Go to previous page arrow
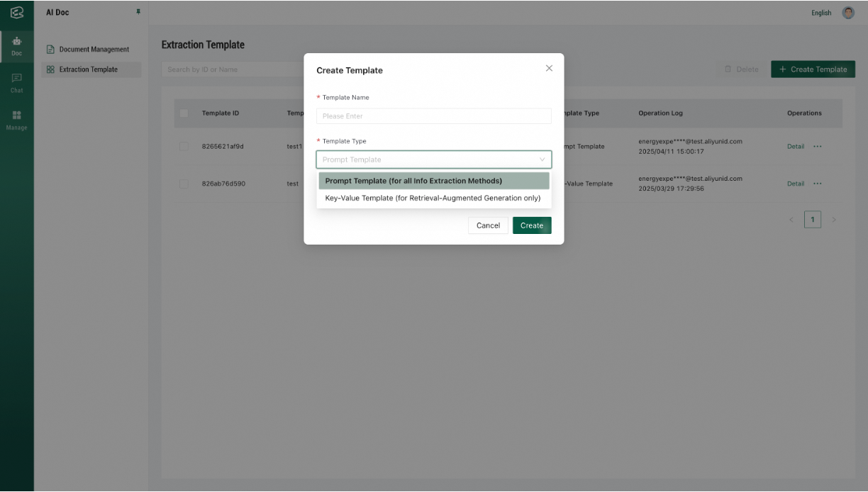This screenshot has width=868, height=492. click(x=791, y=220)
